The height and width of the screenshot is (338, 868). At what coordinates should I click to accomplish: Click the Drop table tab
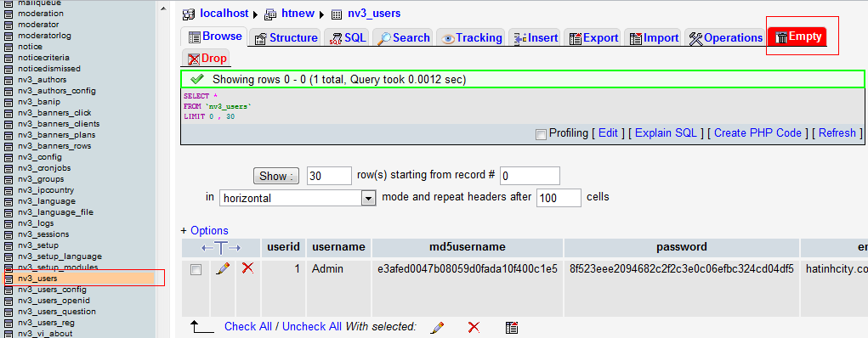coord(206,58)
